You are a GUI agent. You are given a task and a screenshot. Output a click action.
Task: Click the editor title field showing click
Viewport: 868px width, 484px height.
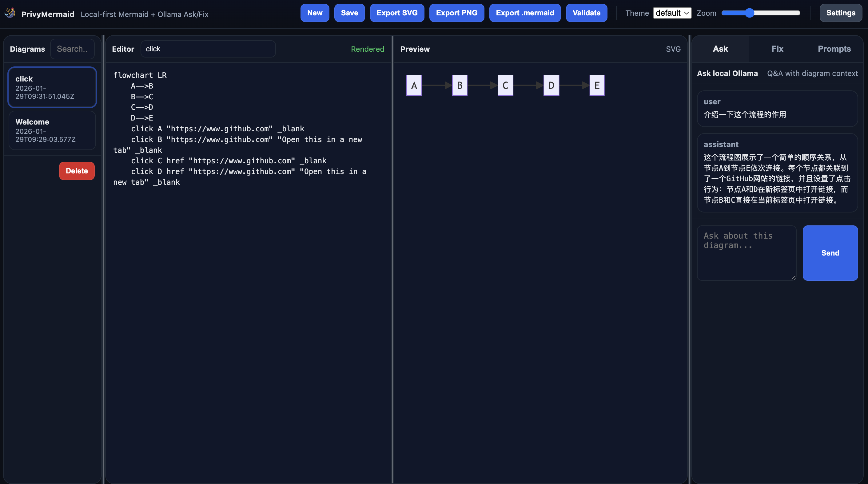(x=208, y=49)
